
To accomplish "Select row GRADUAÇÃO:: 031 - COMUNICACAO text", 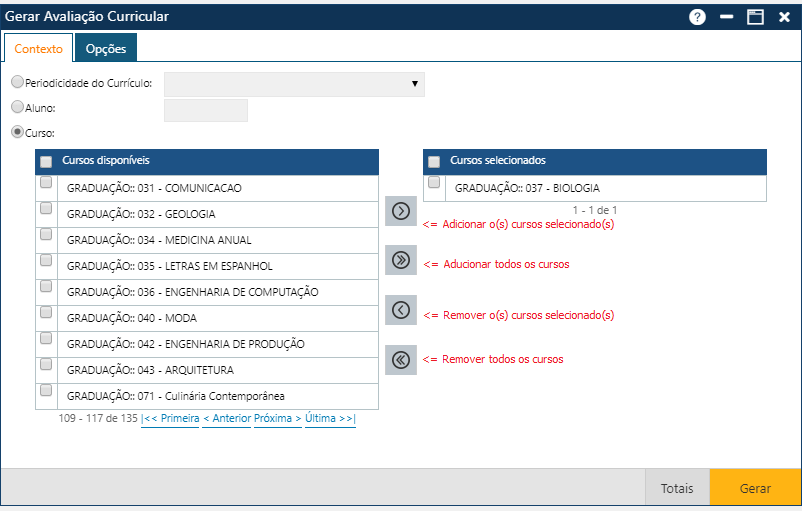I will pyautogui.click(x=154, y=188).
